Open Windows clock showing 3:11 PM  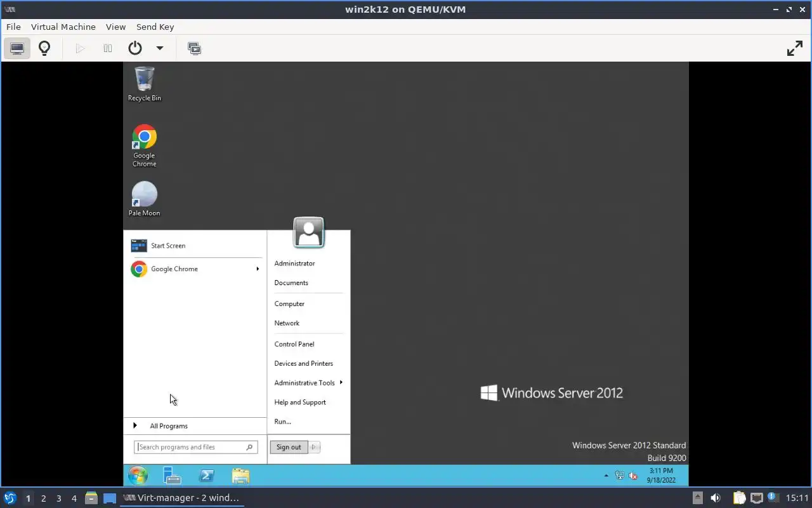(661, 475)
